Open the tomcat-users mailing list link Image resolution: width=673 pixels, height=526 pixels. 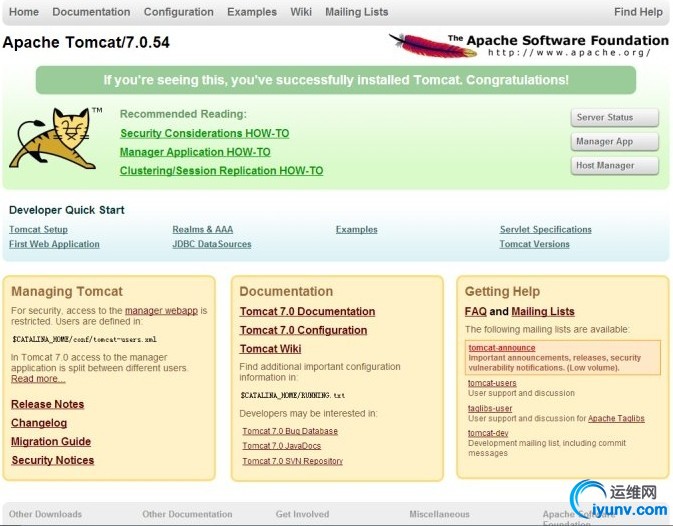492,383
